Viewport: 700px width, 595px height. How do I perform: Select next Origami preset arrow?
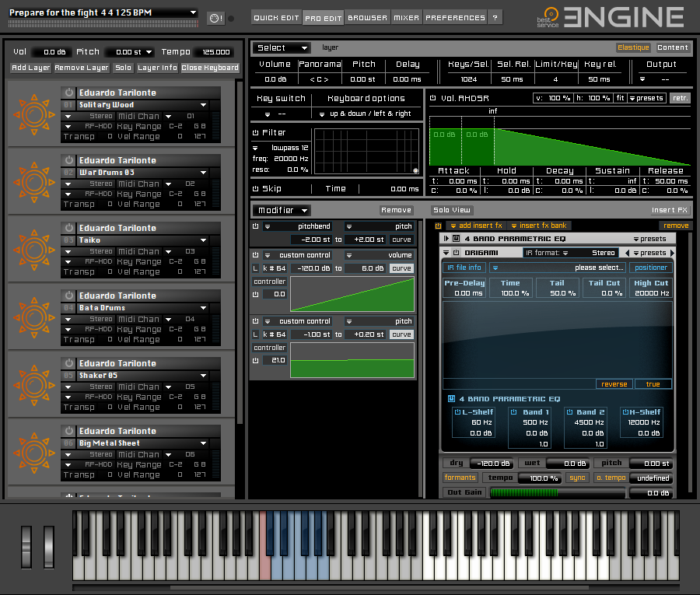(672, 253)
